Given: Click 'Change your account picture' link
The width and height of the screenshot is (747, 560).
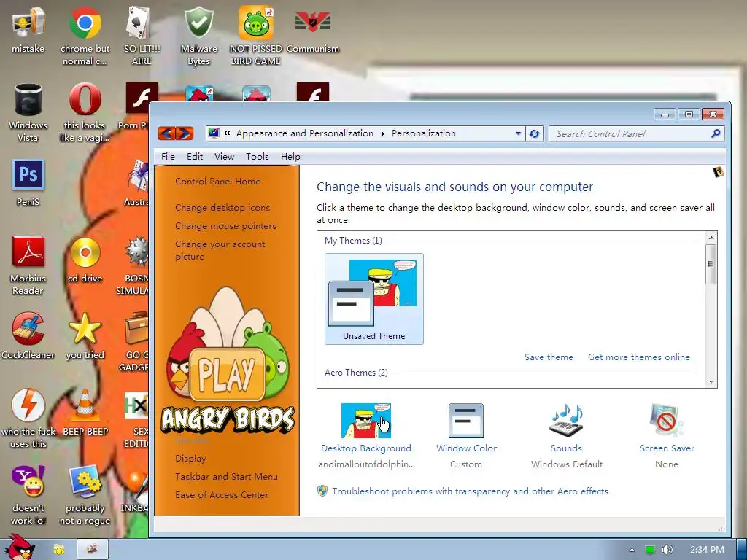Looking at the screenshot, I should coord(220,250).
